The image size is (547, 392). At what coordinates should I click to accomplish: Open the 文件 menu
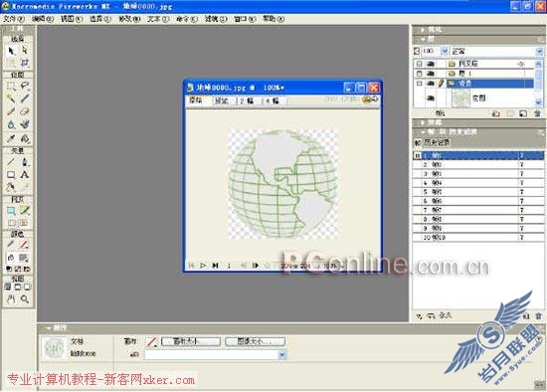point(13,19)
